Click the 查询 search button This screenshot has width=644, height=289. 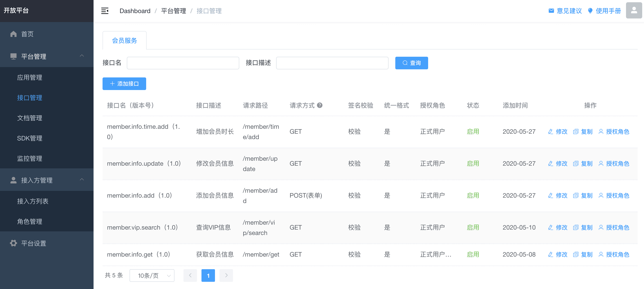coord(411,63)
